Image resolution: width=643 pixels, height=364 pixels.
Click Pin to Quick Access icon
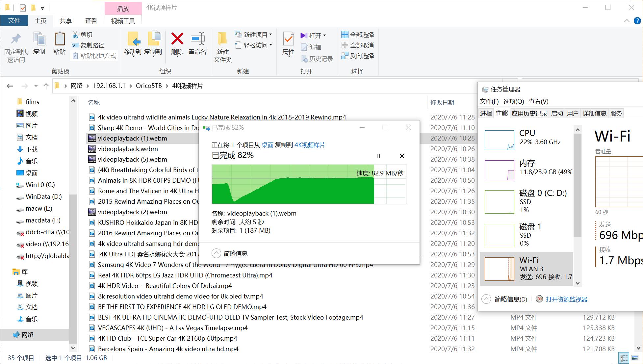point(16,39)
